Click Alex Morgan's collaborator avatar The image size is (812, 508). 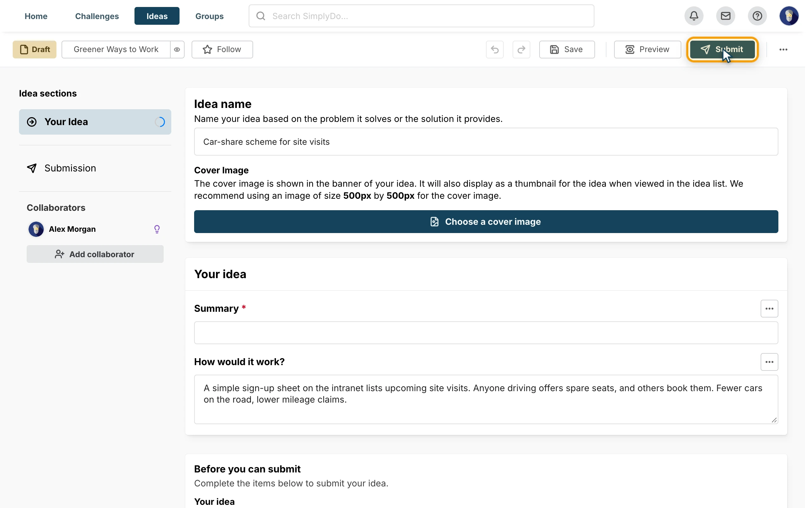click(x=36, y=229)
